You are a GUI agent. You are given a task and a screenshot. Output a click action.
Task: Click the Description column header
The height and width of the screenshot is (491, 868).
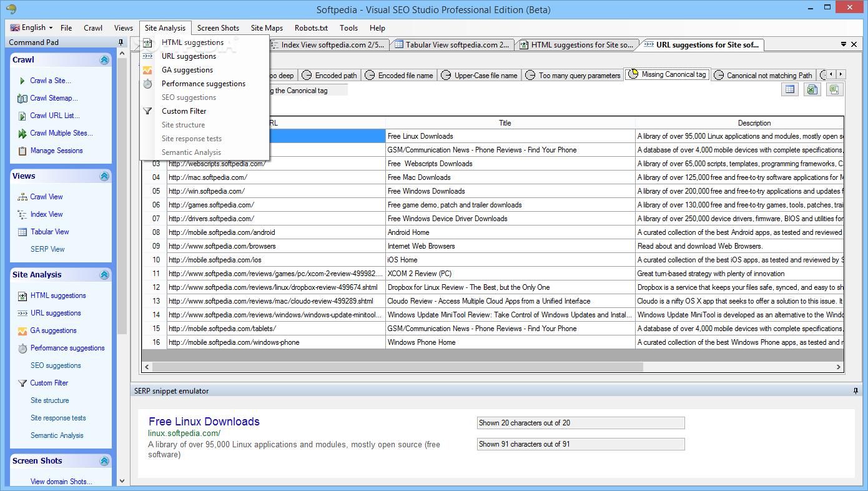(740, 123)
